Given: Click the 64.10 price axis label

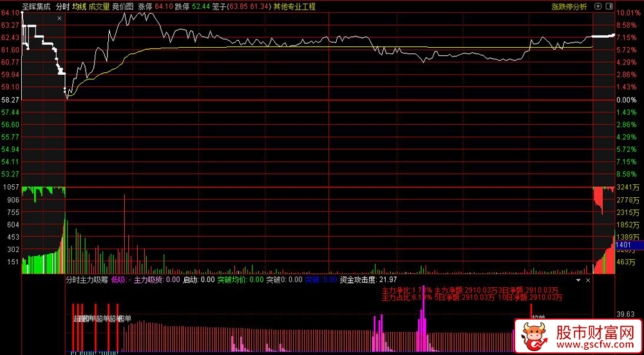Looking at the screenshot, I should point(10,13).
